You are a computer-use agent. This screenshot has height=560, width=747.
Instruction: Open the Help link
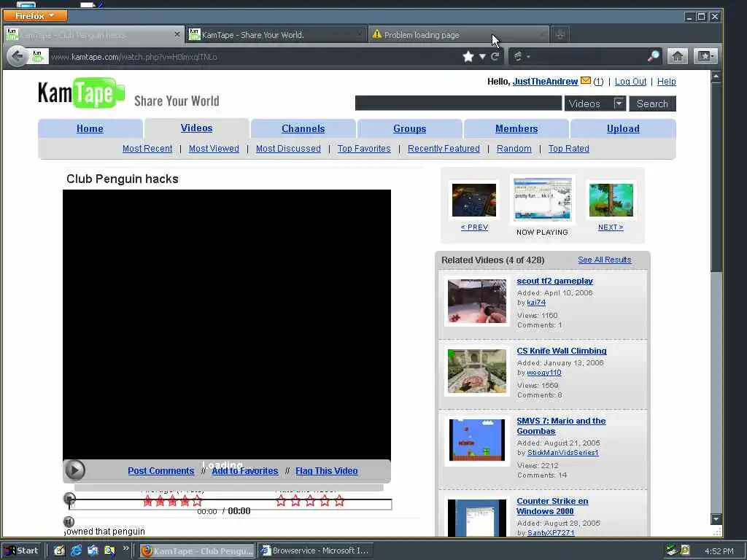[x=667, y=82]
